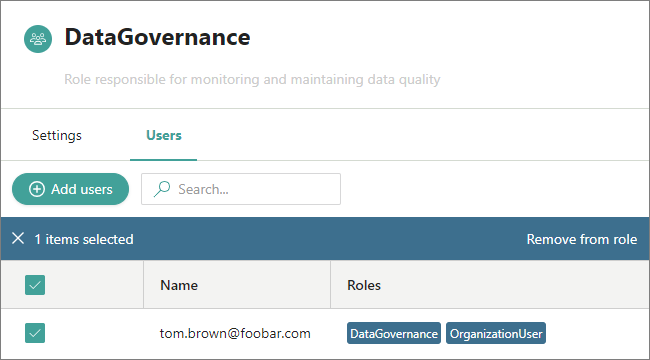Clear selection with the X icon
This screenshot has width=650, height=360.
[x=18, y=238]
